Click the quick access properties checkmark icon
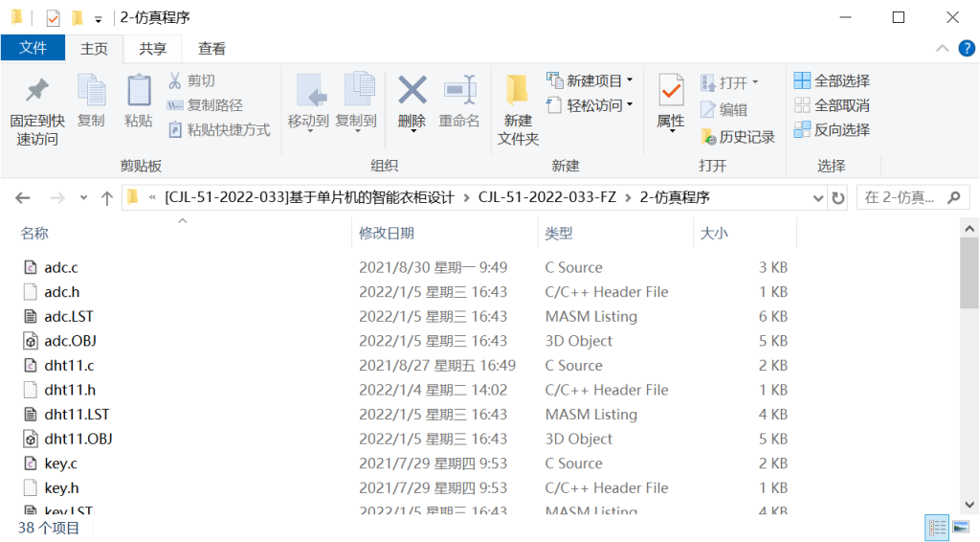 click(x=54, y=18)
